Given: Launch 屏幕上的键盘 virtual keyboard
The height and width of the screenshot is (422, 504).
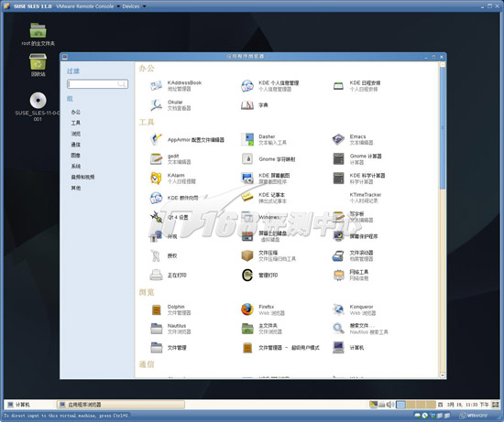Looking at the screenshot, I should [264, 236].
